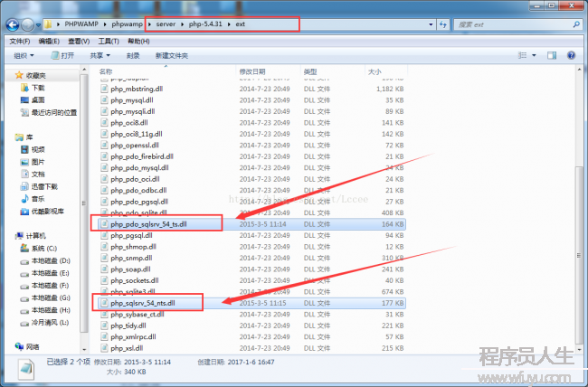The width and height of the screenshot is (588, 387).
Task: Select file php_sockets.dll
Action: (x=135, y=280)
